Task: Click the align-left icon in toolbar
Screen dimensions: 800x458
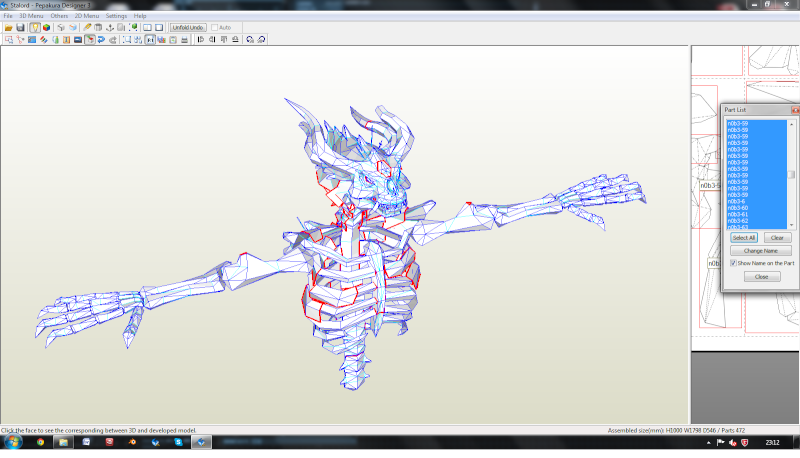Action: click(x=201, y=40)
